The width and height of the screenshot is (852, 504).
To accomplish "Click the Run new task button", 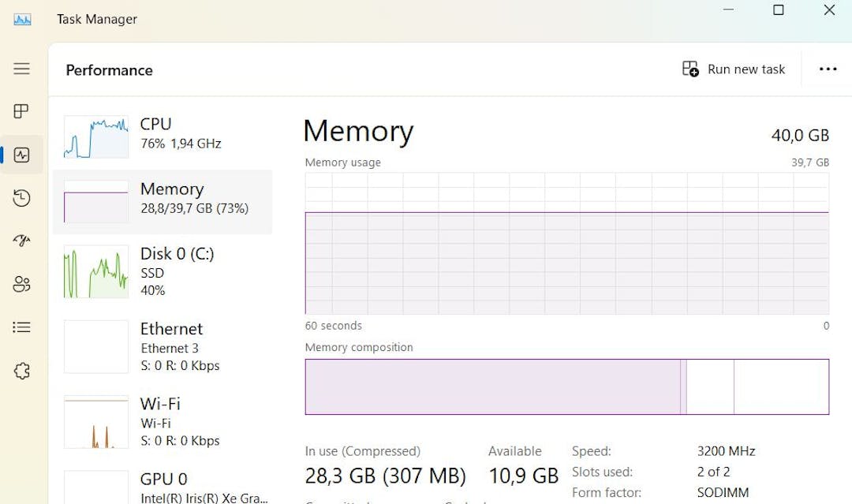I will (x=734, y=69).
